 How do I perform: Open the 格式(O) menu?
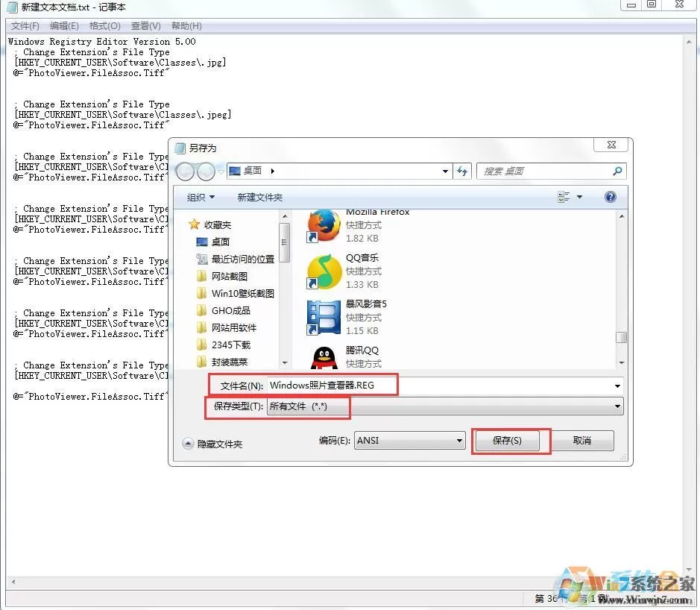[105, 26]
